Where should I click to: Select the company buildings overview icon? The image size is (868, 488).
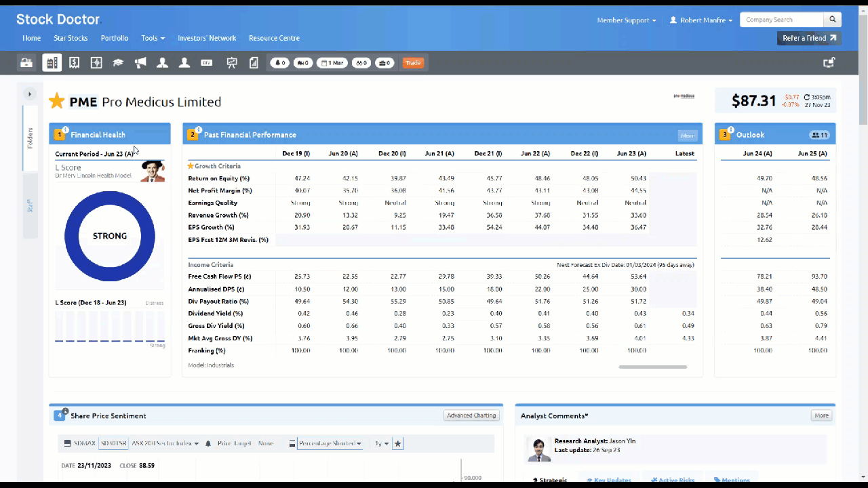(x=52, y=63)
